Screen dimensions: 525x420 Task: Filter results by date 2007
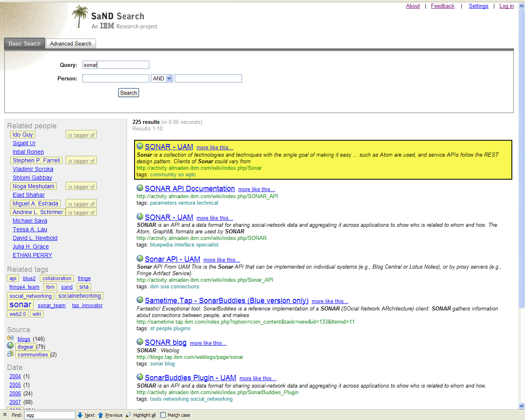point(15,402)
